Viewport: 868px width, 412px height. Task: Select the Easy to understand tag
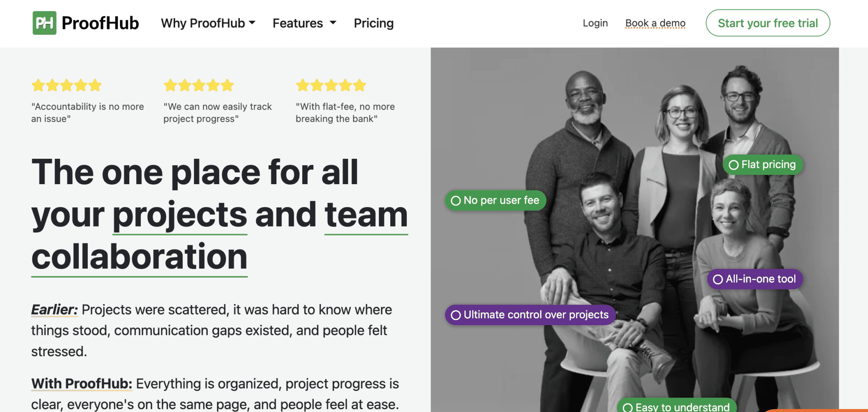(x=677, y=406)
